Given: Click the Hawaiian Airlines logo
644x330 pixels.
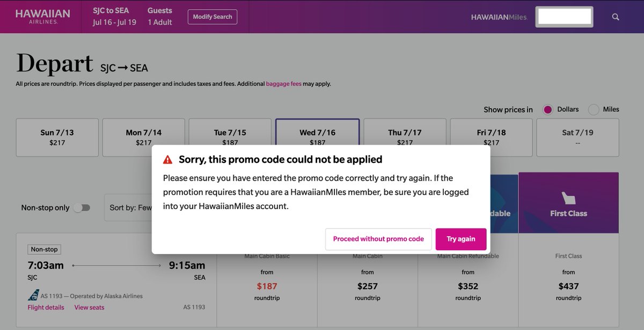Looking at the screenshot, I should click(x=43, y=17).
